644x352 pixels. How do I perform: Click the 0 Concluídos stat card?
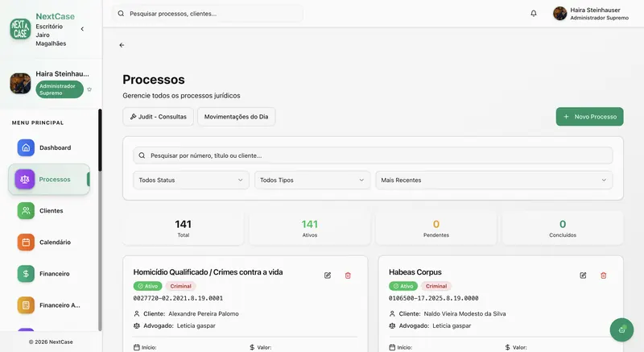coord(563,229)
